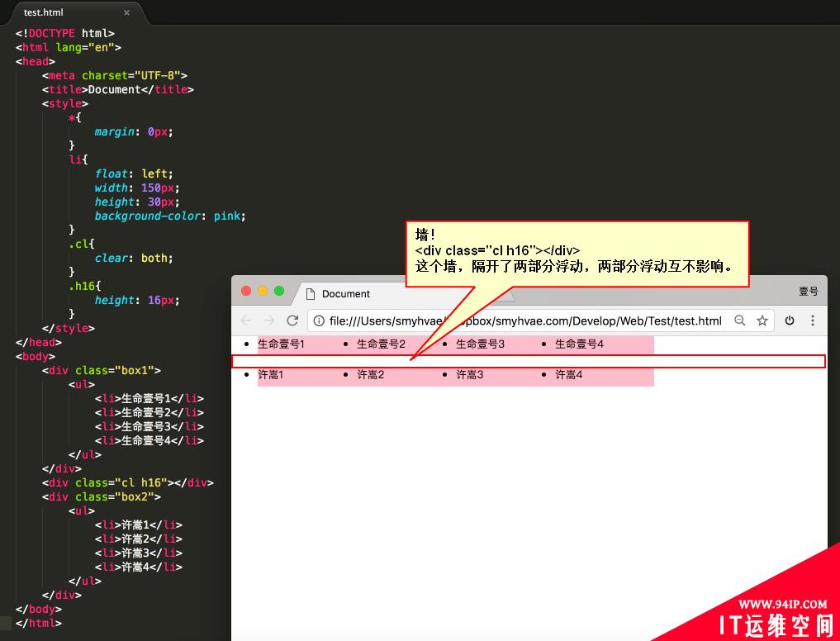This screenshot has width=840, height=641.
Task: Click list item 生命壹号3 in the page
Action: [x=480, y=344]
